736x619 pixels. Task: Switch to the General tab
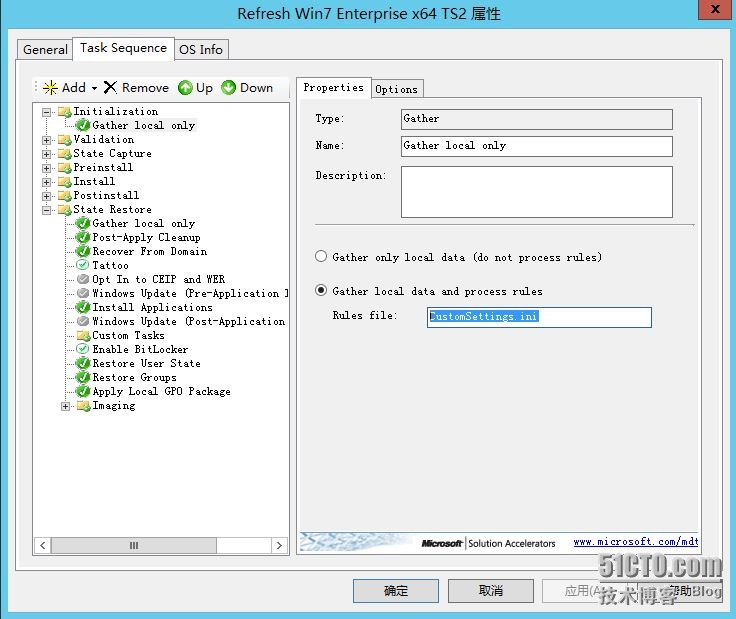tap(45, 49)
